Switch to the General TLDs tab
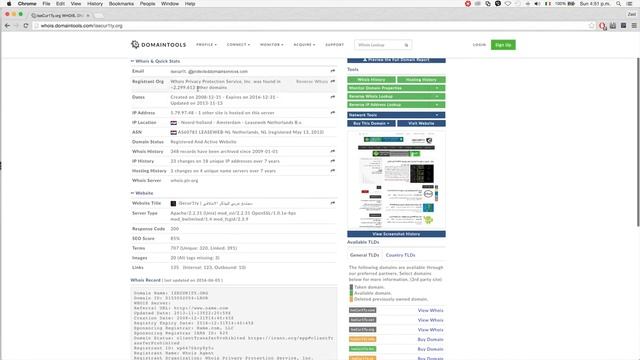The height and width of the screenshot is (360, 640). point(364,255)
